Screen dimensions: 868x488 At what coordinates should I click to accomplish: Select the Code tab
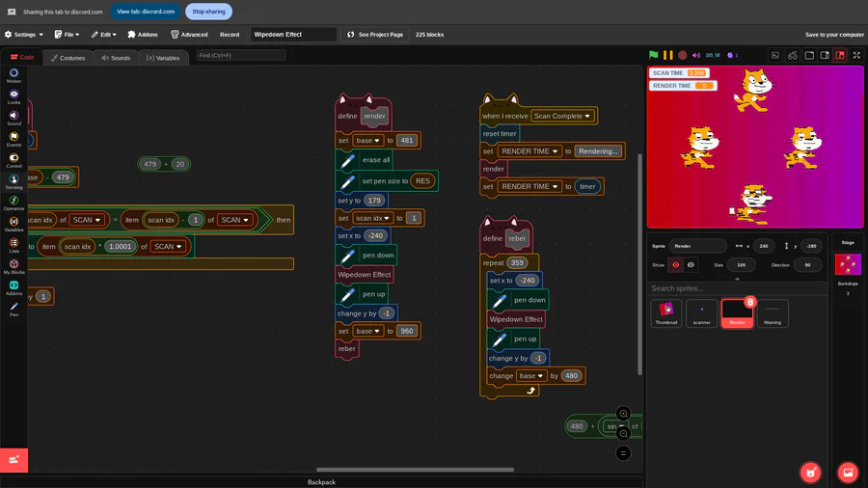tap(22, 57)
